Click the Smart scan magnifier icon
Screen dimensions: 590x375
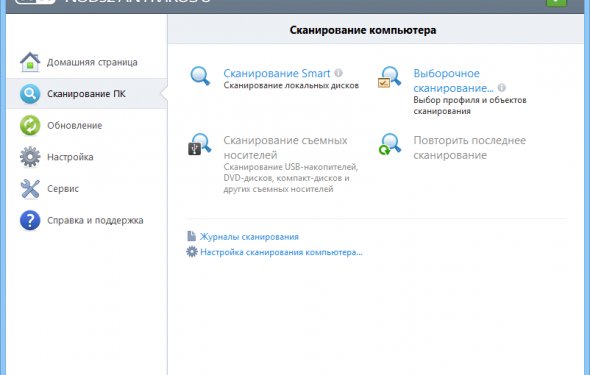click(x=200, y=76)
